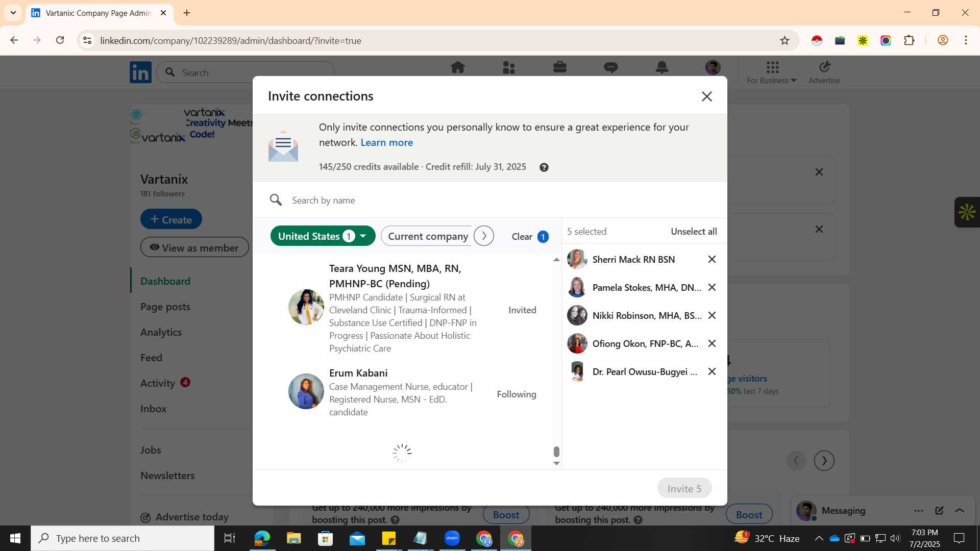
Task: Open Feed in sidebar
Action: click(x=151, y=358)
